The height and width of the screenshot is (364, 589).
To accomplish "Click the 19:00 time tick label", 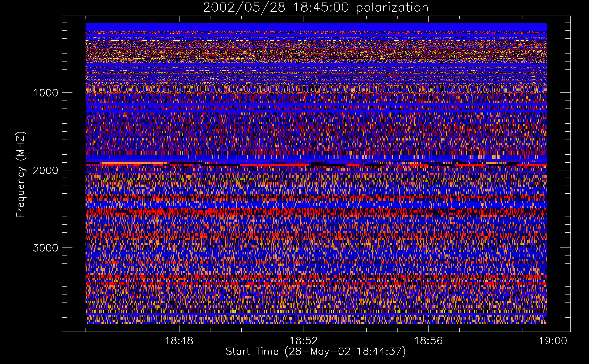I will click(553, 341).
